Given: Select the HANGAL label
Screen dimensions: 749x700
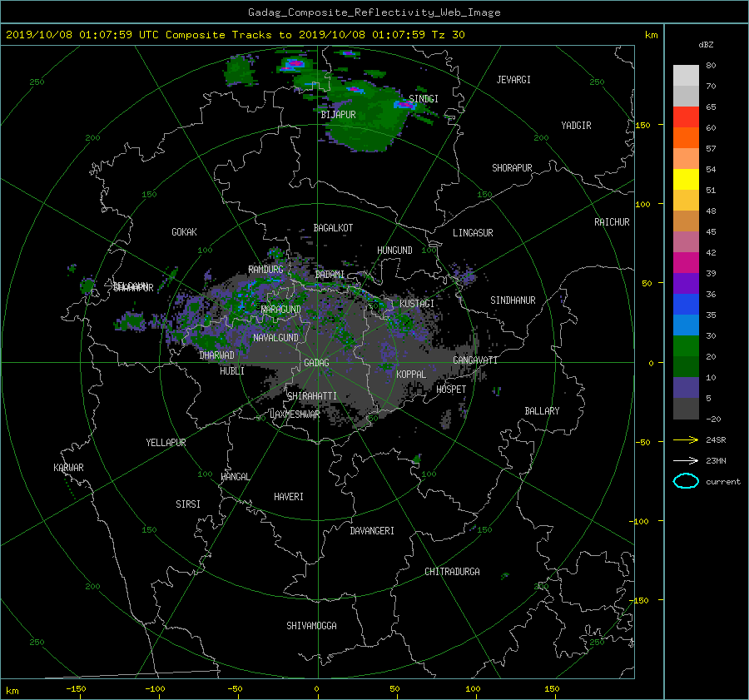Looking at the screenshot, I should pos(235,477).
